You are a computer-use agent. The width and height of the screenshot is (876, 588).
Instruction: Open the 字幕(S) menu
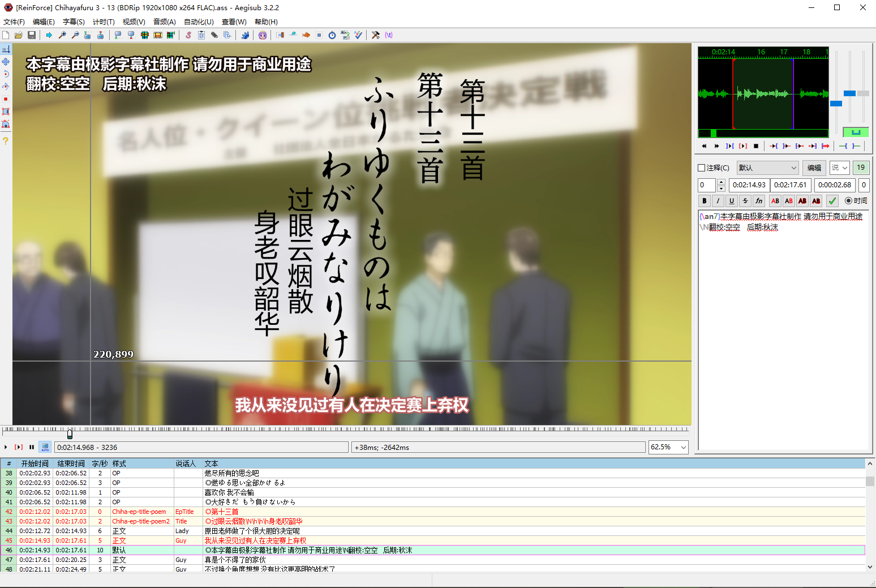[x=74, y=22]
